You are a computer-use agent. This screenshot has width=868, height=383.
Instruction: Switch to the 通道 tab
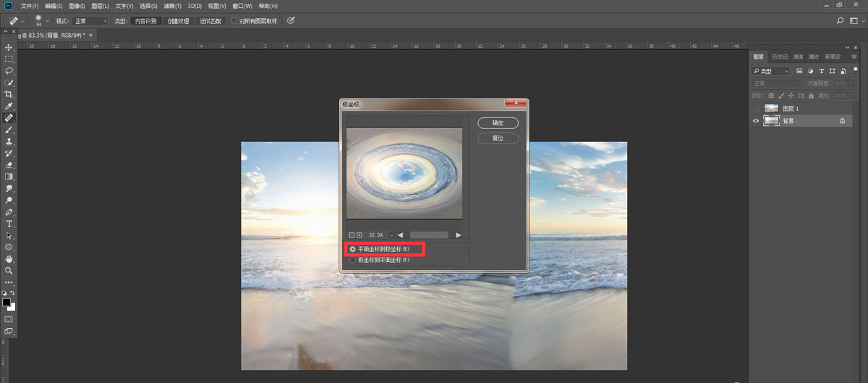click(x=798, y=56)
